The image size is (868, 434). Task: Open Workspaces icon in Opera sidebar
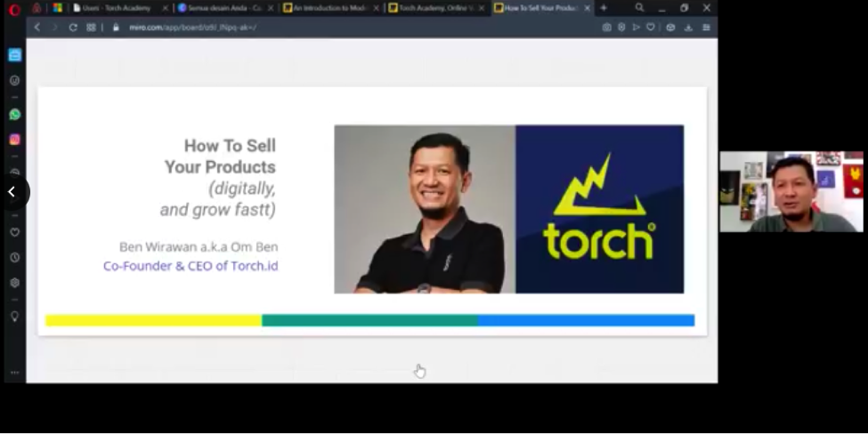15,55
